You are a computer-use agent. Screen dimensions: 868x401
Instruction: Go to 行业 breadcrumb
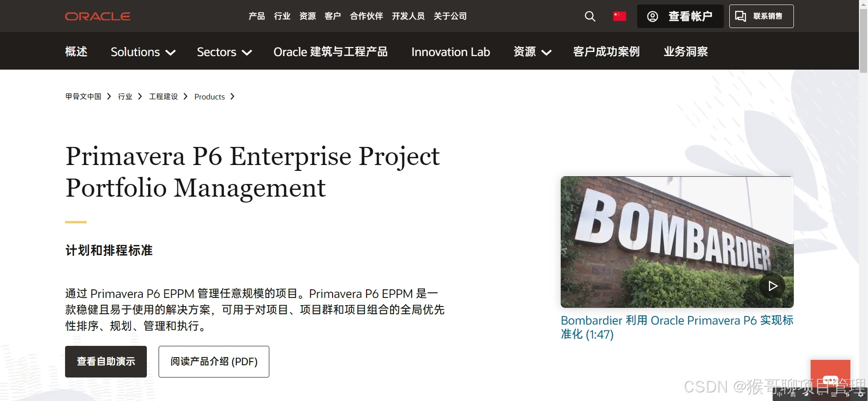tap(125, 96)
